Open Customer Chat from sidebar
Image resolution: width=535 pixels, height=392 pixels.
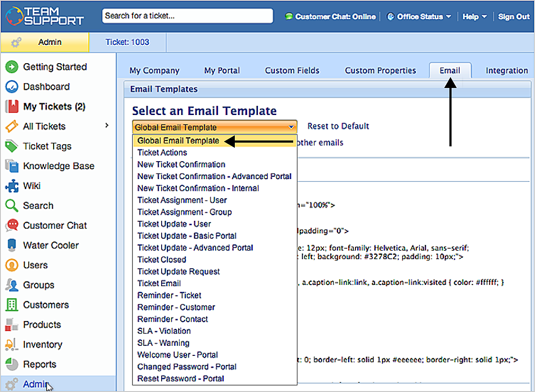tap(55, 226)
